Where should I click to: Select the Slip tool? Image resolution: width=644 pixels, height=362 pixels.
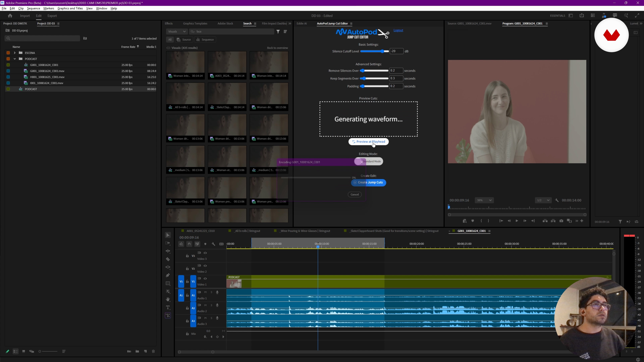click(x=168, y=267)
